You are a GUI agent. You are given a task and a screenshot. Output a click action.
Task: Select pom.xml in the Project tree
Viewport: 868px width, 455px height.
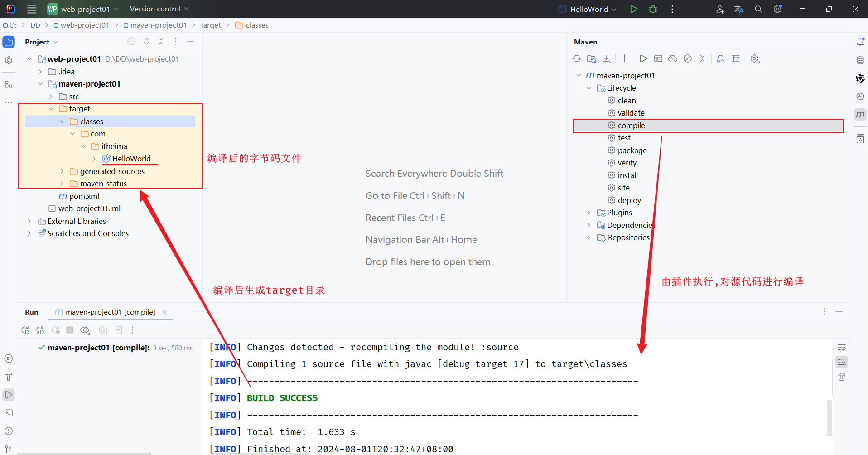pos(84,196)
